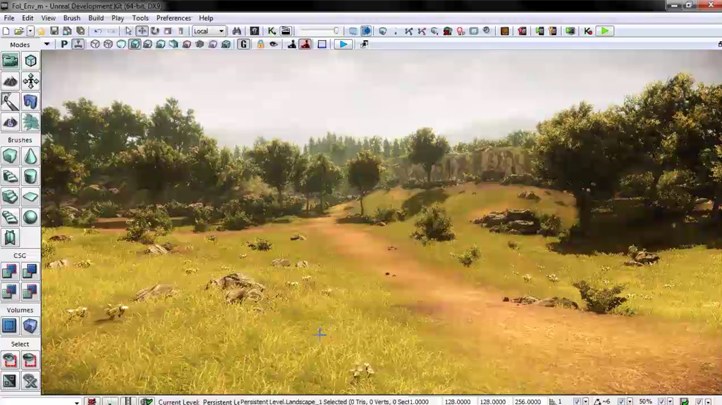722x405 pixels.
Task: Maximize viewport square icon
Action: coord(322,44)
